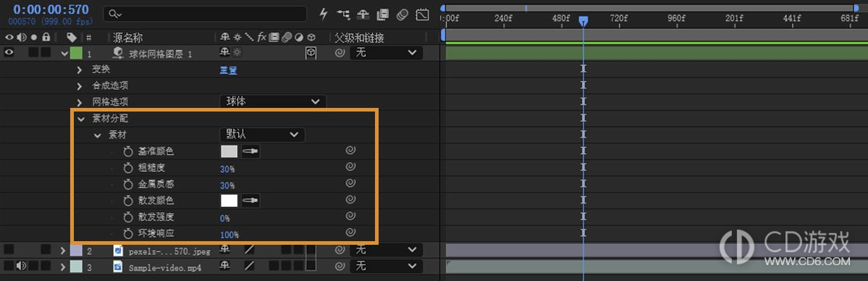Image resolution: width=868 pixels, height=281 pixels.
Task: Open the graph editor icon
Action: tap(422, 14)
